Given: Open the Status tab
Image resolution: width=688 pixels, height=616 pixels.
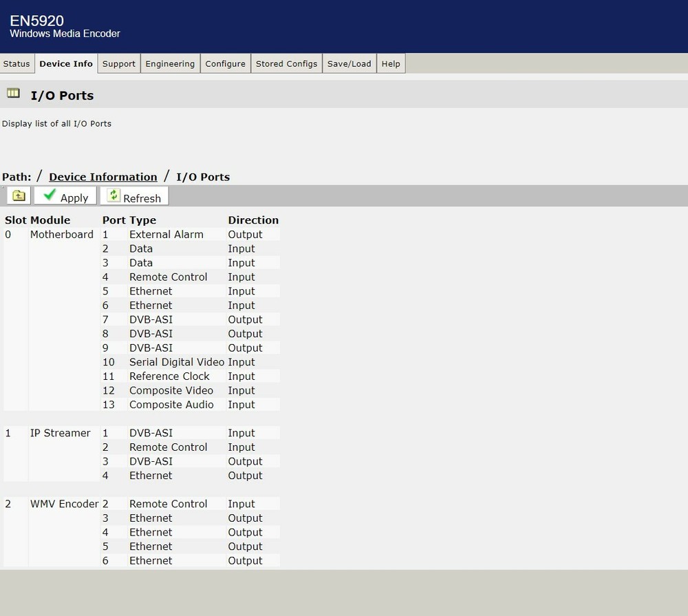Looking at the screenshot, I should coord(17,64).
